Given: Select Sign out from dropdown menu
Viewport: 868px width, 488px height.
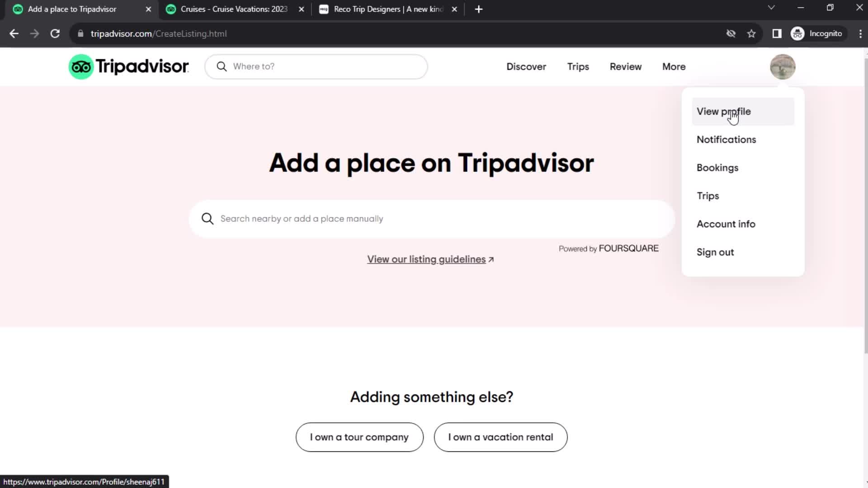Looking at the screenshot, I should point(715,252).
